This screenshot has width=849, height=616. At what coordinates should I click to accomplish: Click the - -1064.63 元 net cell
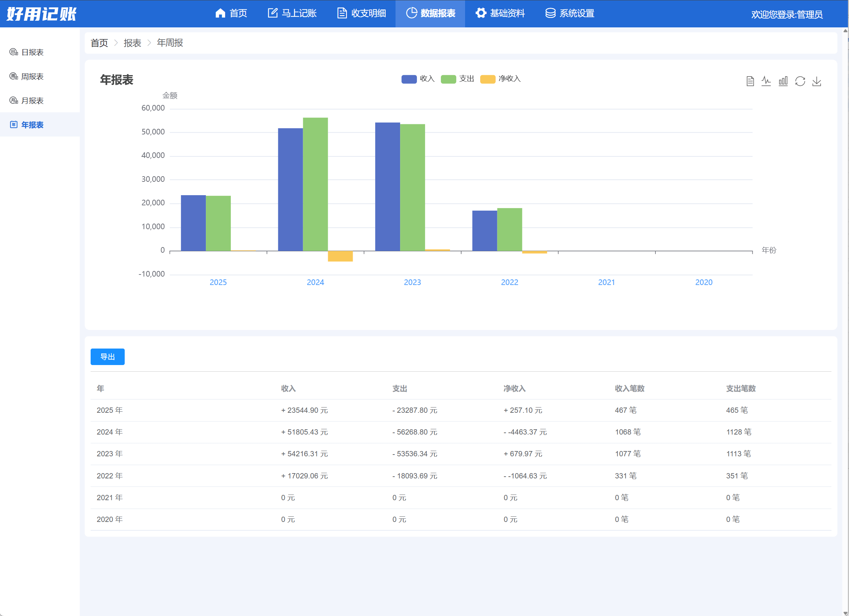click(525, 476)
